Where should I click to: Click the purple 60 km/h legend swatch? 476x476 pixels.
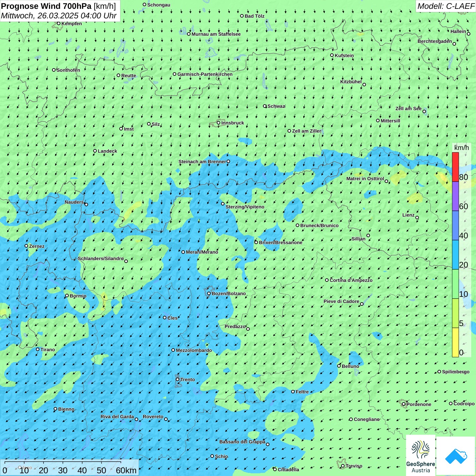[x=455, y=197]
